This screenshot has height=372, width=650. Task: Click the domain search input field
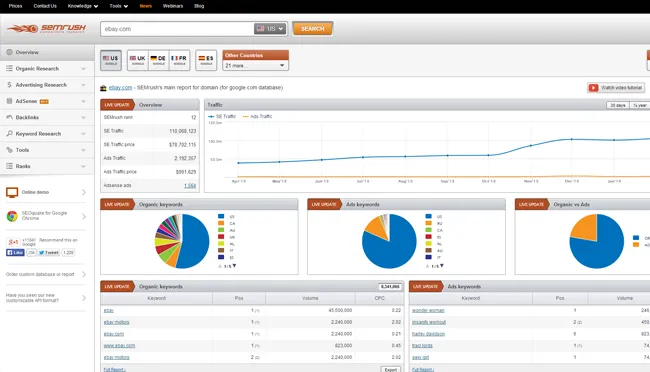point(177,29)
